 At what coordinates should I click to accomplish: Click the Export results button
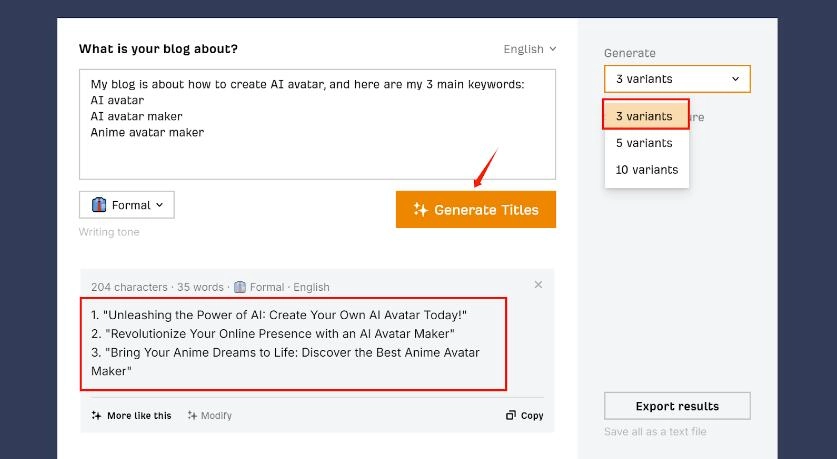[677, 406]
